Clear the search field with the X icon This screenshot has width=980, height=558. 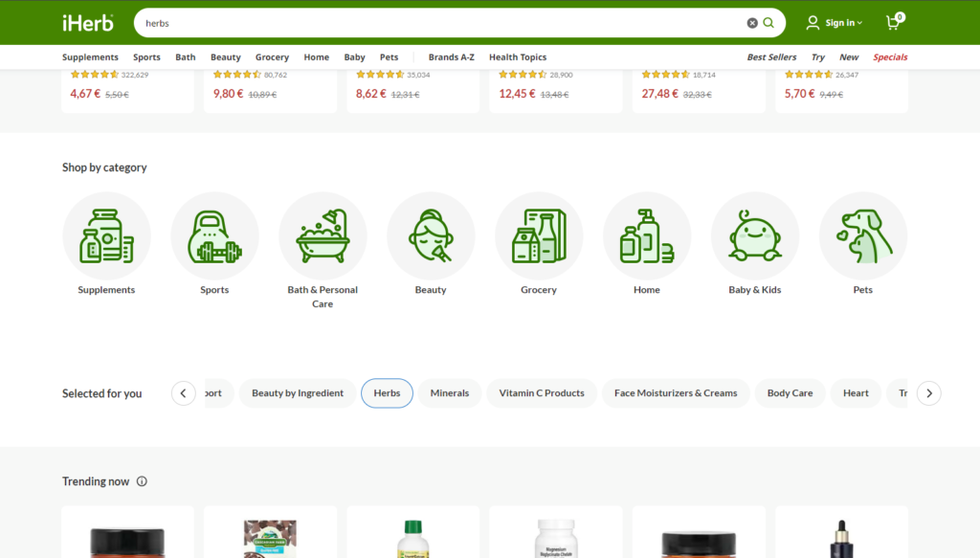point(753,22)
